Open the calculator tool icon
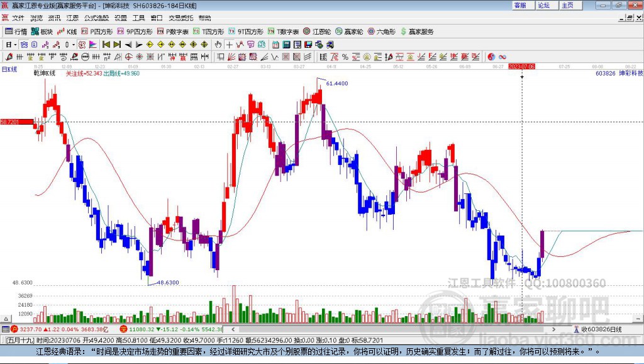The width and height of the screenshot is (644, 364). coord(286,45)
